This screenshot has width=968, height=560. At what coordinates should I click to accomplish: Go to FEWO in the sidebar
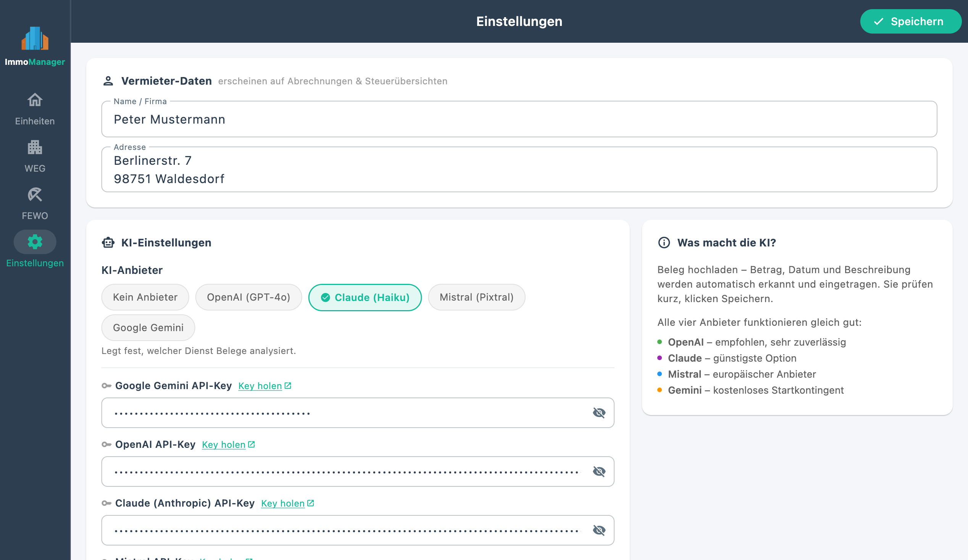tap(35, 216)
